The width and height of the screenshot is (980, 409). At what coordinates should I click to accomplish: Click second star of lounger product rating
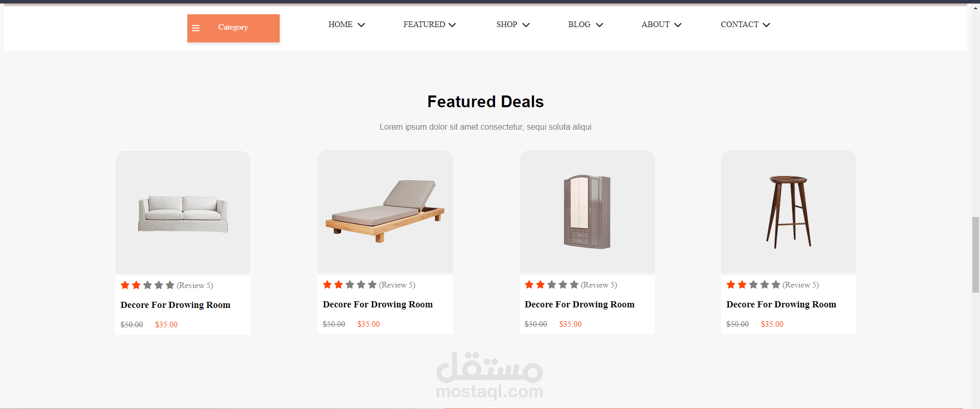pyautogui.click(x=338, y=284)
